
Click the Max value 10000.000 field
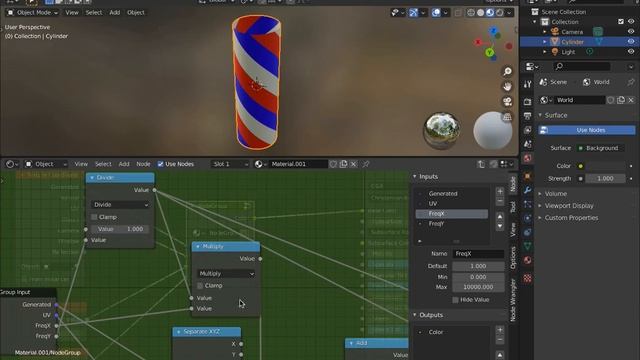[478, 287]
